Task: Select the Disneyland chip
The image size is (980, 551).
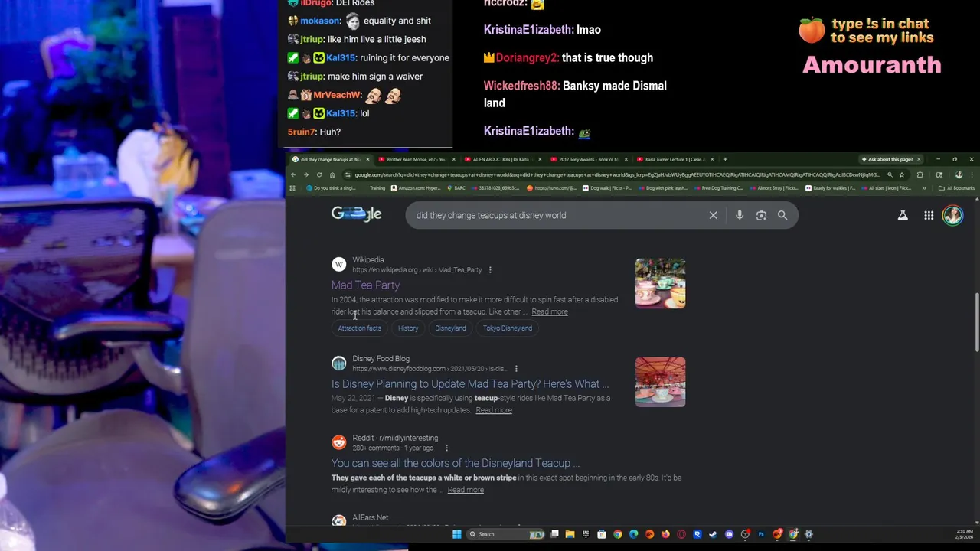Action: click(450, 328)
